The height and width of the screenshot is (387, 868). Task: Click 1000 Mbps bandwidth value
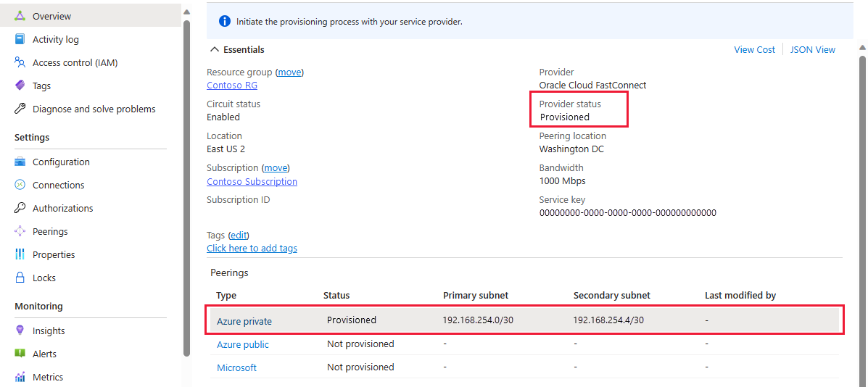(563, 180)
